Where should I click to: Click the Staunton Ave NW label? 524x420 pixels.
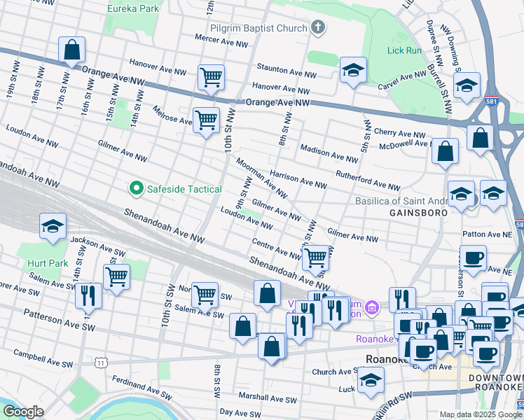tap(287, 71)
